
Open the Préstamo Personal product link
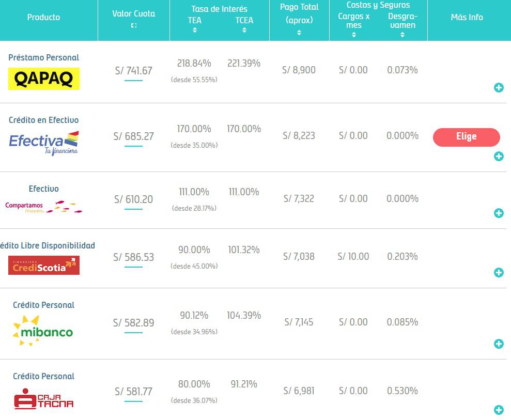(x=44, y=57)
